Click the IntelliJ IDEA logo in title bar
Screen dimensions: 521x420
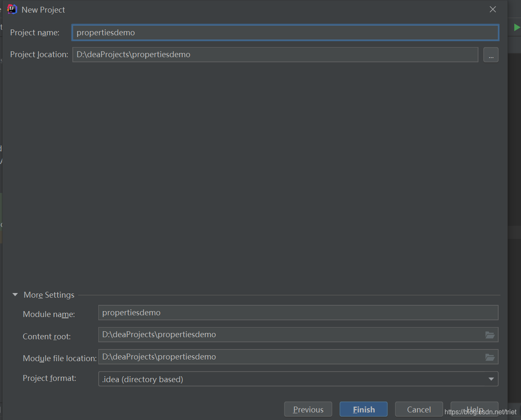[x=12, y=9]
